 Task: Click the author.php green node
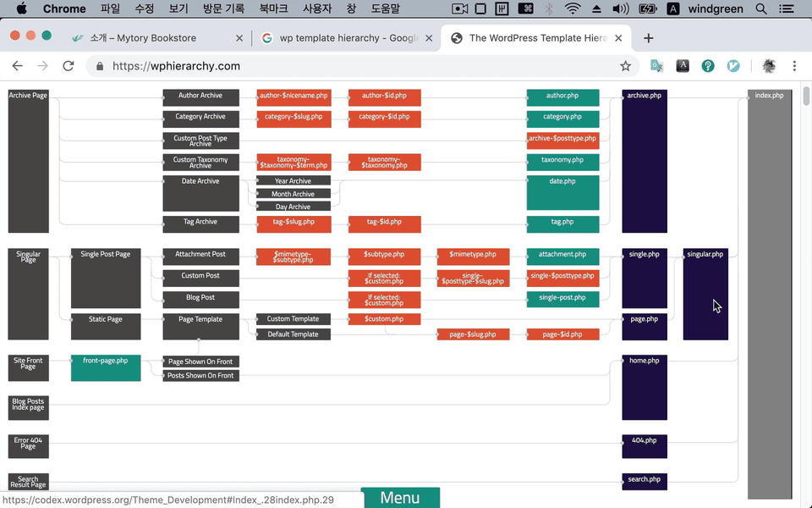562,97
